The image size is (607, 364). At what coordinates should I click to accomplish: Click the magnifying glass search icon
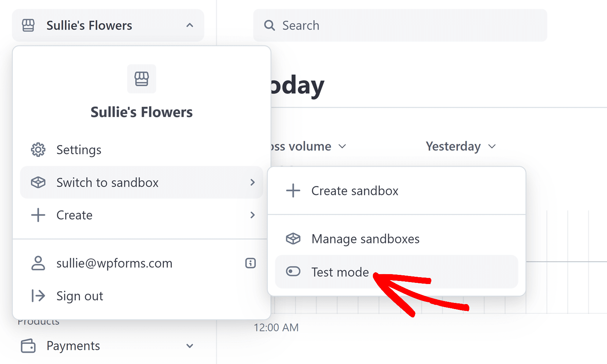click(269, 25)
